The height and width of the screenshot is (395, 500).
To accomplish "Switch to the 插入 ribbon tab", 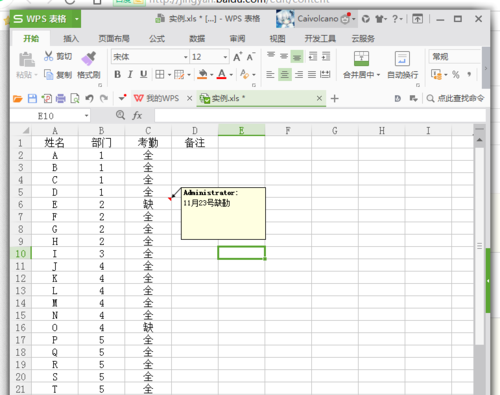I will pyautogui.click(x=71, y=39).
